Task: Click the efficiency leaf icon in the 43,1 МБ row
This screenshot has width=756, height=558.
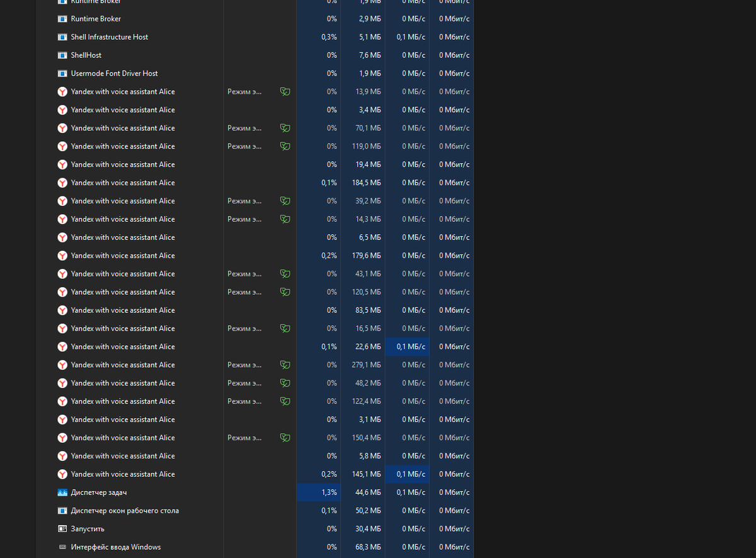Action: point(285,274)
